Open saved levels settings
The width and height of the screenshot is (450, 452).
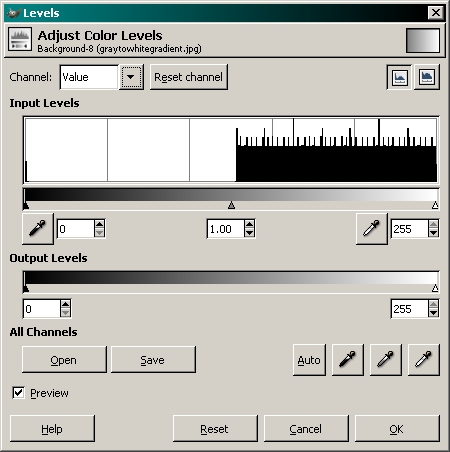pos(64,359)
